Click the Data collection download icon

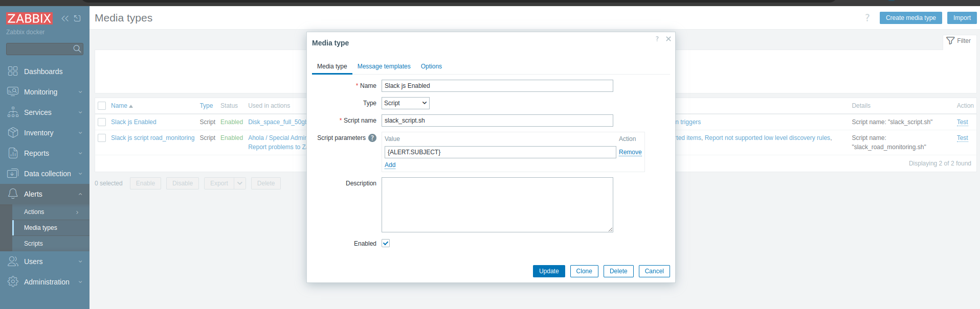click(13, 173)
